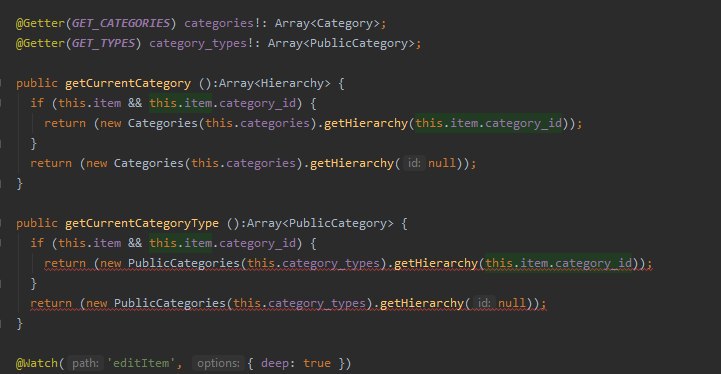721x374 pixels.
Task: Click PublicCategories constructor in the category_id return line
Action: click(184, 263)
